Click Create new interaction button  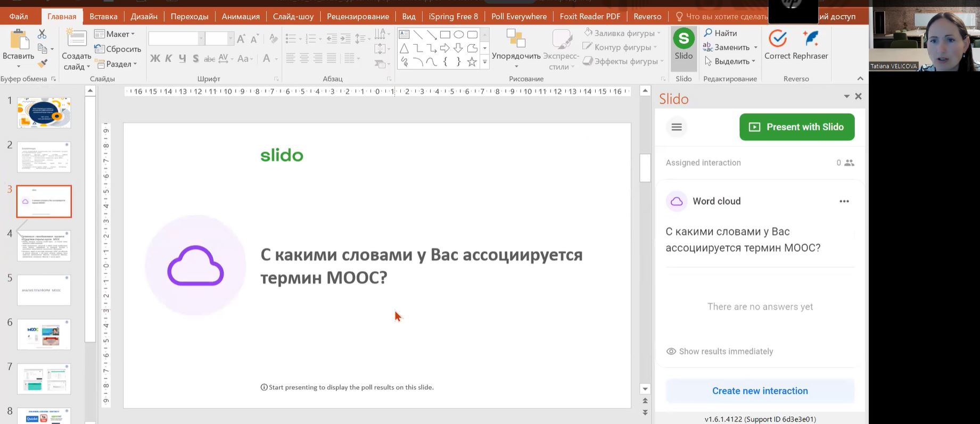tap(760, 391)
